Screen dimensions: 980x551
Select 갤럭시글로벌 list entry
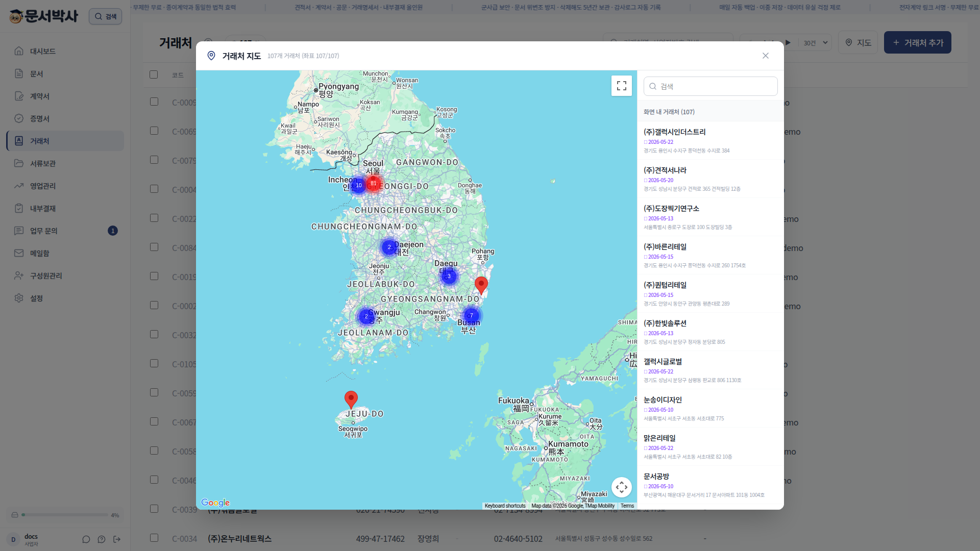click(x=710, y=370)
